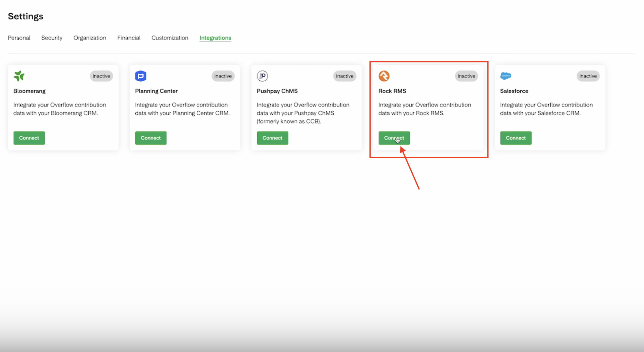Click the Inactive badge on Rock RMS card
The image size is (644, 352).
pyautogui.click(x=466, y=76)
